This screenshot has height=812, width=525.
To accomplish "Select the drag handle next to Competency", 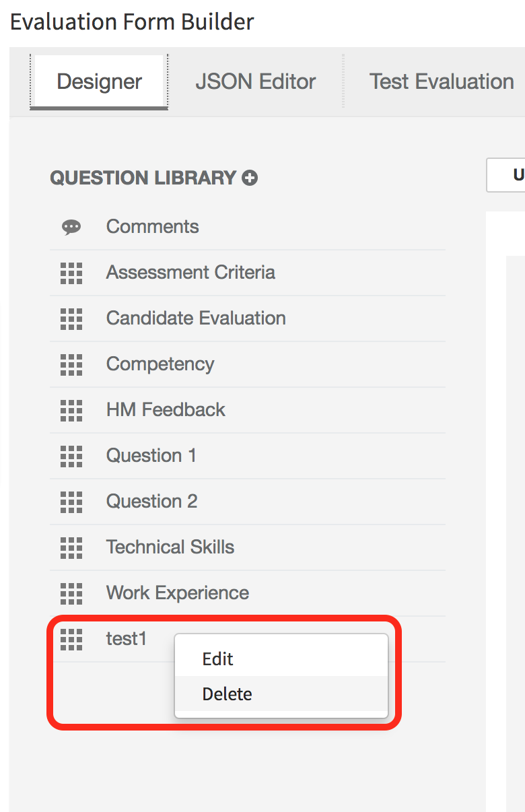I will click(x=71, y=364).
